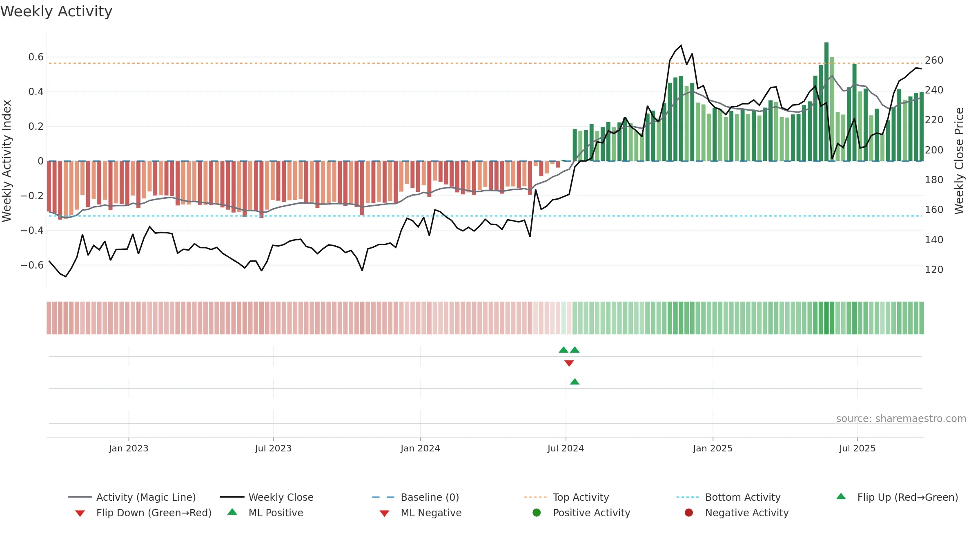The image size is (980, 551).
Task: Toggle the Top Activity legend entry
Action: click(566, 497)
